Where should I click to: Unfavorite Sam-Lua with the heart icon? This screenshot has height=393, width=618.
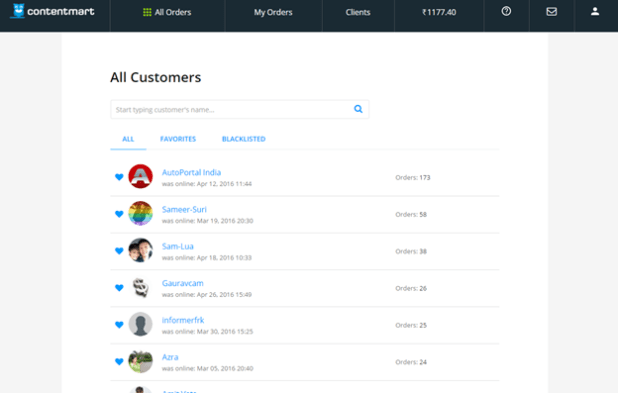point(119,251)
